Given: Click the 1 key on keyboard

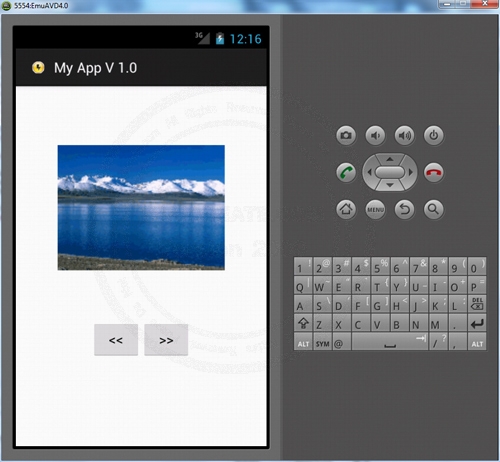Looking at the screenshot, I should point(303,266).
